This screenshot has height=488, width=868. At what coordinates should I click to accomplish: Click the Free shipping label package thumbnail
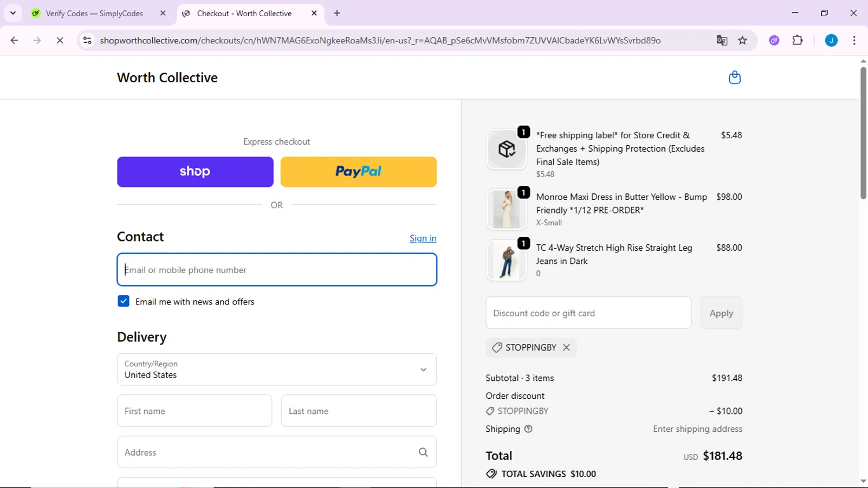pyautogui.click(x=506, y=149)
